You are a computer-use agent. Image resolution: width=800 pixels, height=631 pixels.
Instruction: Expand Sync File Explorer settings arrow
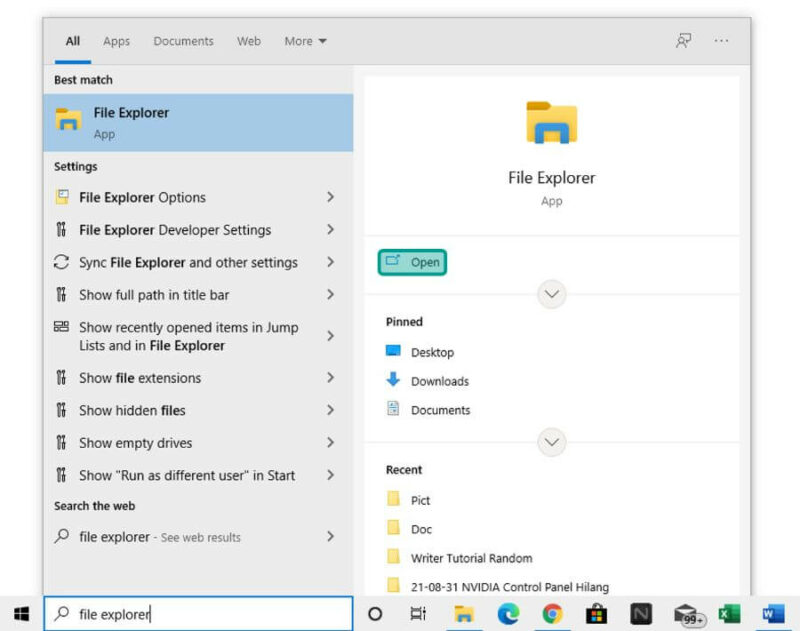tap(331, 262)
